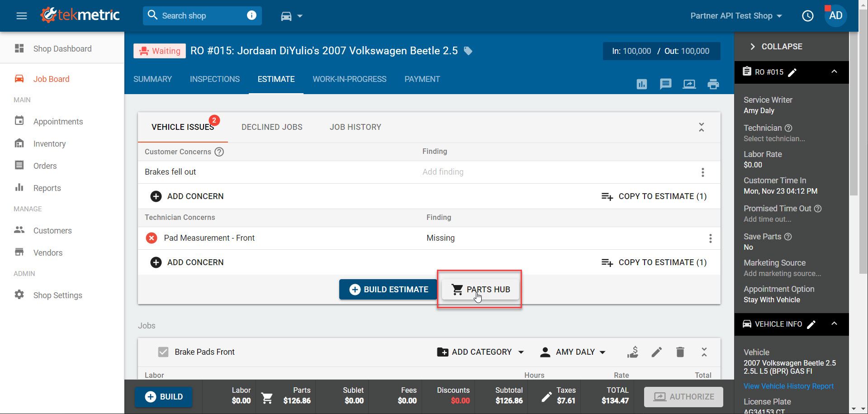Open View Vehicle History Report link
Image resolution: width=868 pixels, height=414 pixels.
pyautogui.click(x=788, y=386)
